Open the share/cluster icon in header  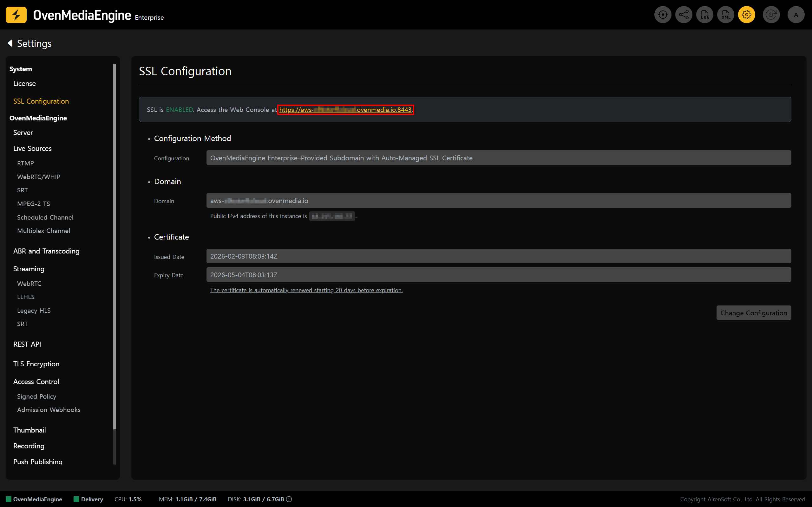[x=684, y=15]
